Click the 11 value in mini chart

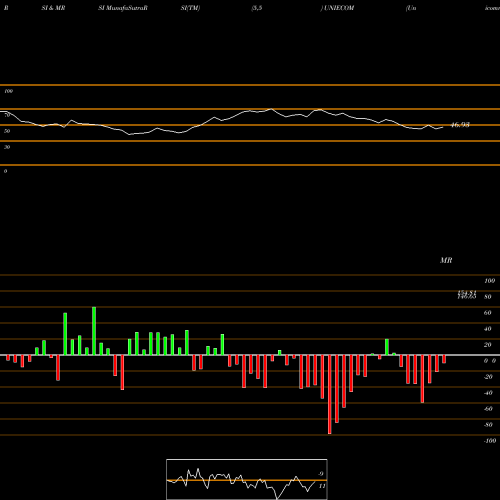(x=322, y=486)
